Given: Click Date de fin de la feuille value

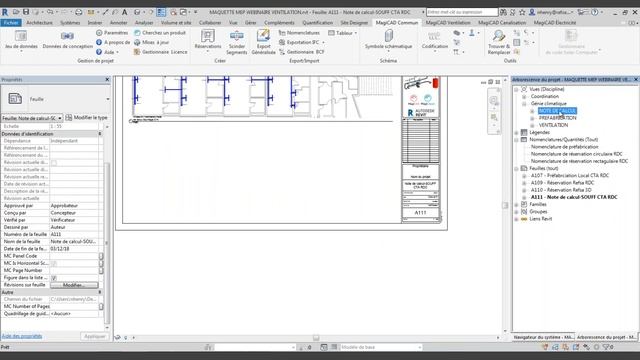Looking at the screenshot, I should [x=74, y=249].
